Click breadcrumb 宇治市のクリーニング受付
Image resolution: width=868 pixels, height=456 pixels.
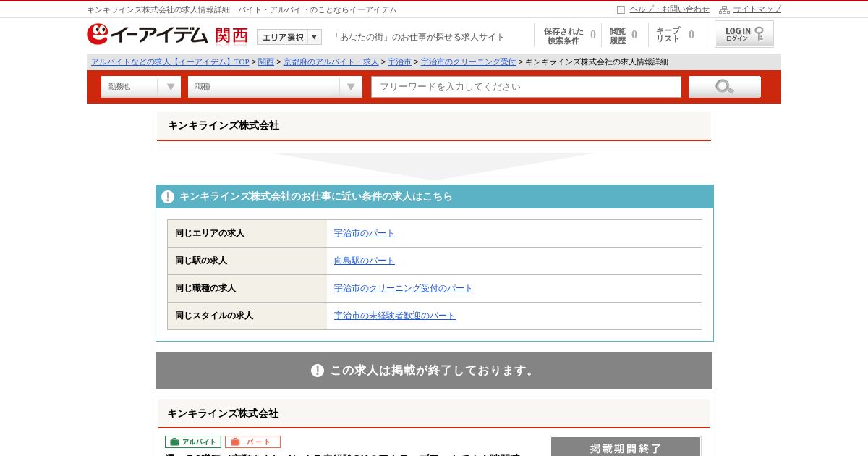click(468, 62)
